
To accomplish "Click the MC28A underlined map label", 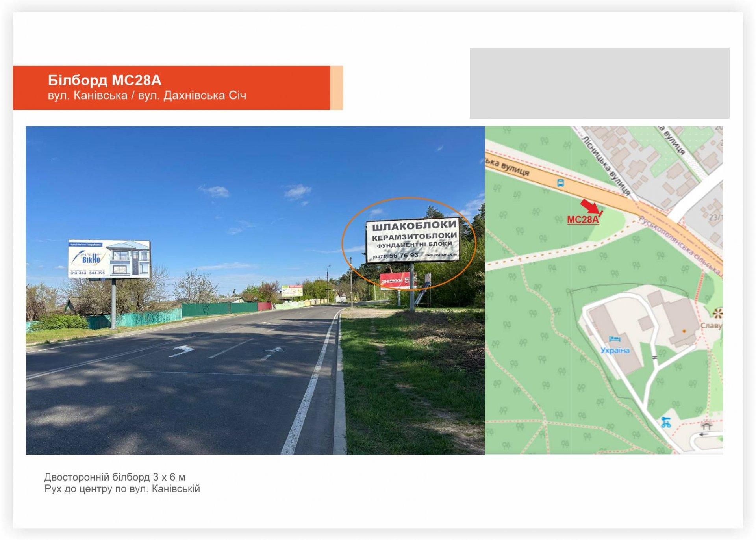I will click(583, 220).
